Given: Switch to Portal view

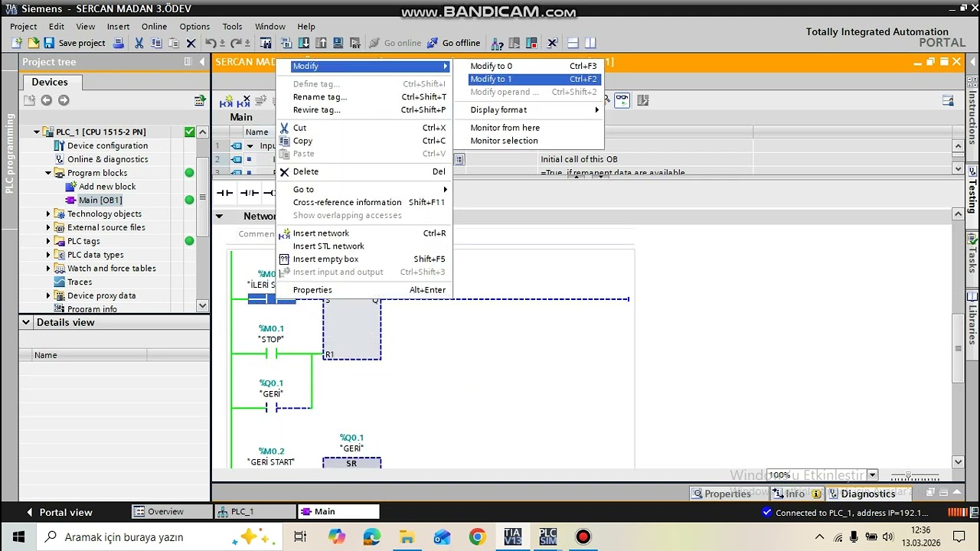Looking at the screenshot, I should (x=59, y=512).
